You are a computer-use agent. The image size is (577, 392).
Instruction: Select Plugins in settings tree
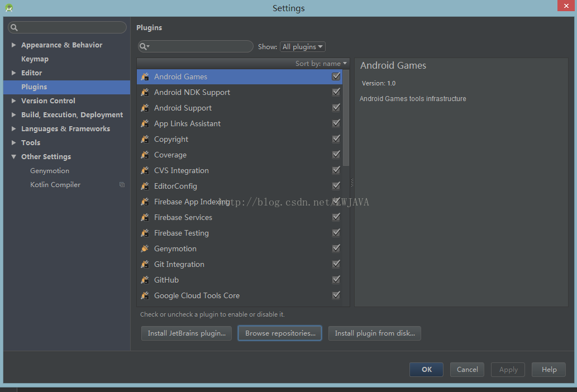[66, 87]
